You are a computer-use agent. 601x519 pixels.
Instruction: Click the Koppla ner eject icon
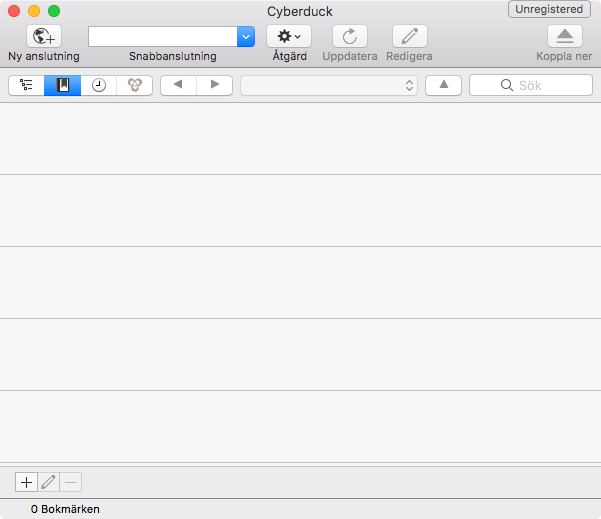click(565, 36)
